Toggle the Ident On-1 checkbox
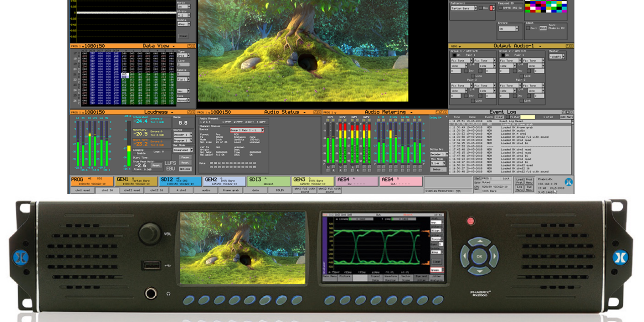This screenshot has height=322, width=644. pos(528,28)
